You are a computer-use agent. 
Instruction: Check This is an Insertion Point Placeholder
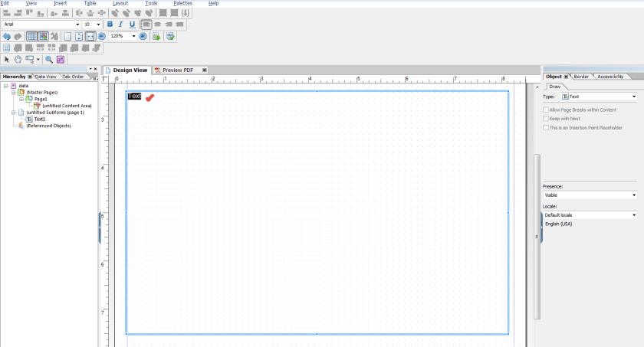tap(546, 128)
